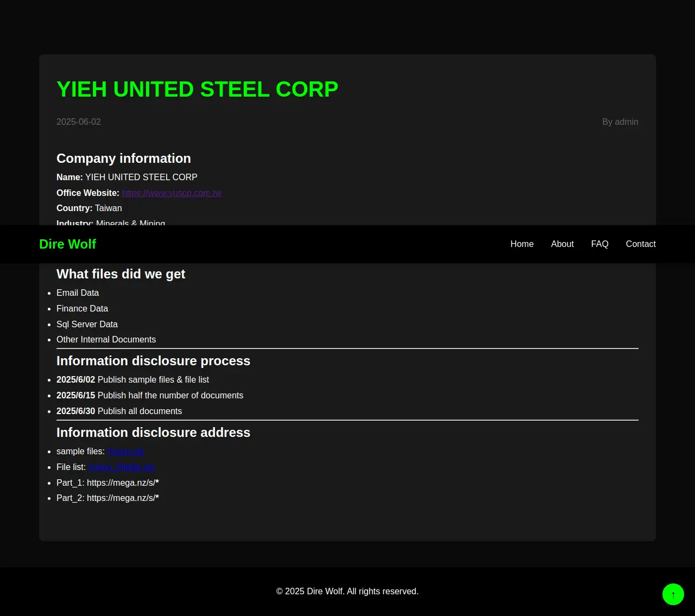Click the 2025-06-02 post date

pyautogui.click(x=79, y=122)
